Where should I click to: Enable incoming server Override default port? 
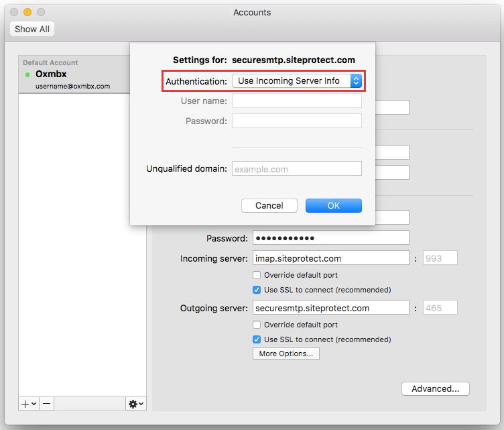pos(257,275)
